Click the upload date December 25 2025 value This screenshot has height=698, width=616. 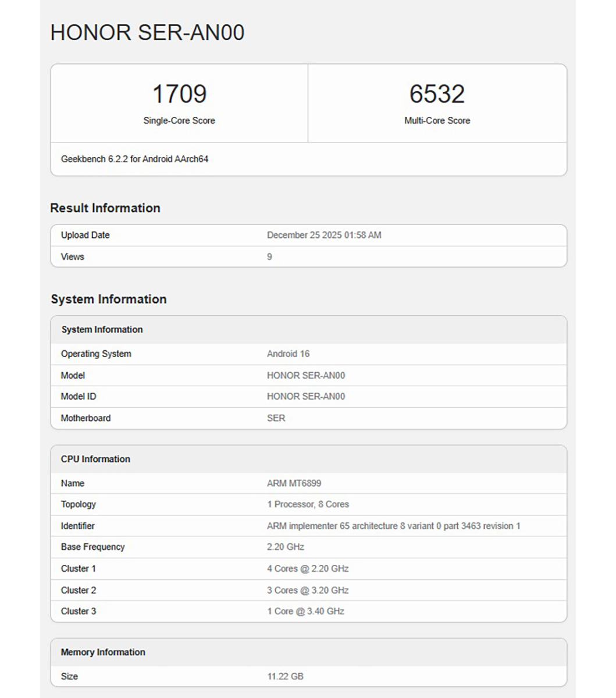[x=324, y=235]
